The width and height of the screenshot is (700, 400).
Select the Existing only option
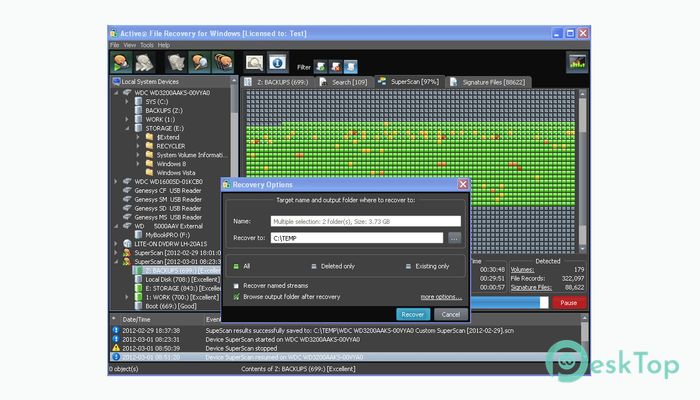point(427,266)
